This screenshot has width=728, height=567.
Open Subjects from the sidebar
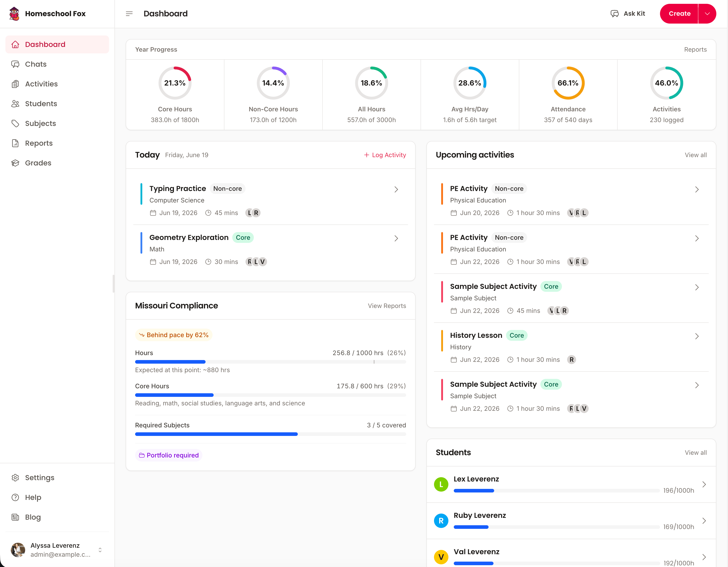click(x=57, y=123)
